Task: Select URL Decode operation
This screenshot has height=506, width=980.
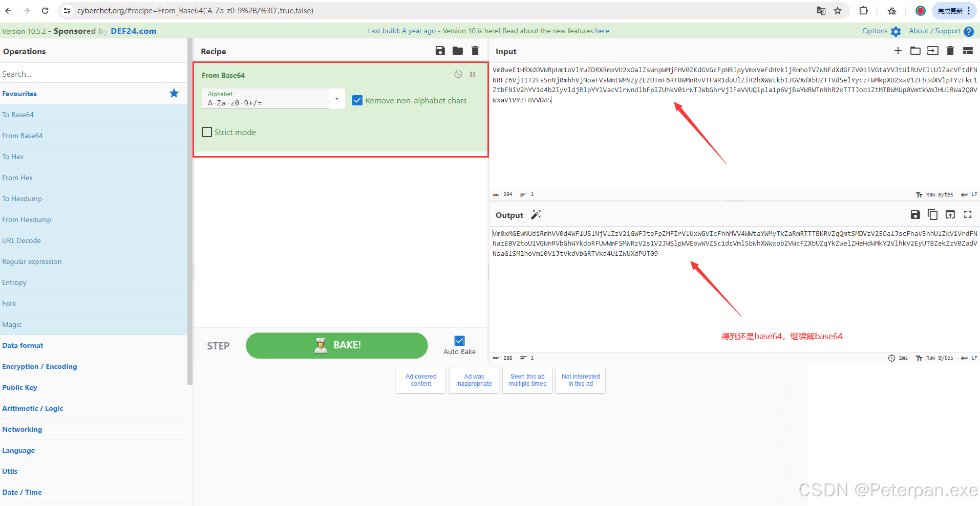Action: click(x=93, y=240)
